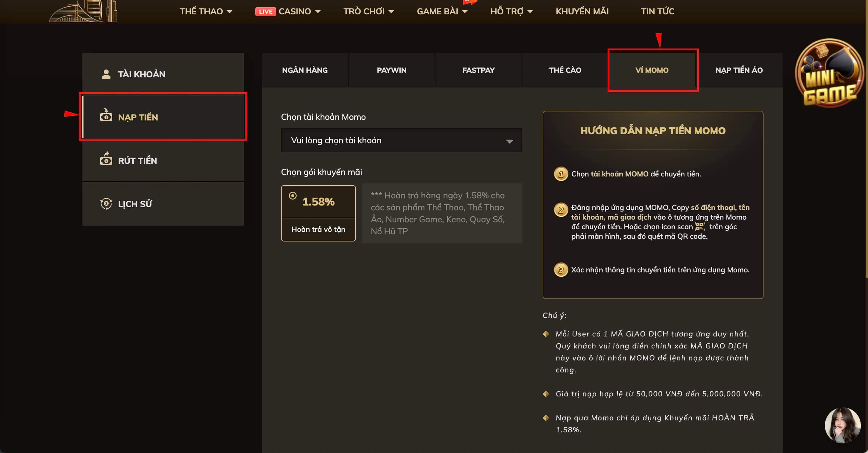Open the Tài Khoản sidebar section
Viewport: 868px width, 453px height.
163,74
